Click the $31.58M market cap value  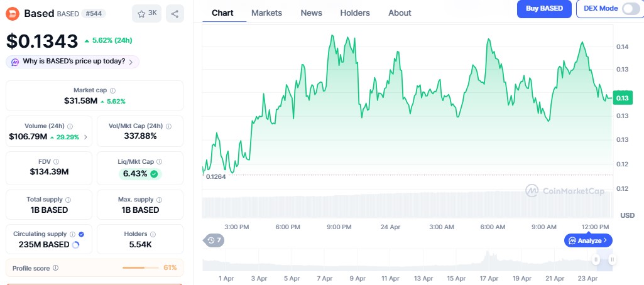(x=80, y=101)
